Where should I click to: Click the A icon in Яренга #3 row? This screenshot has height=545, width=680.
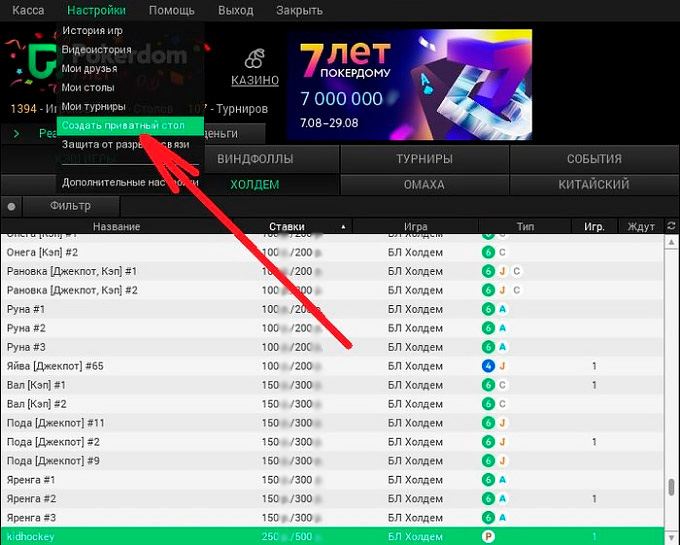pyautogui.click(x=503, y=518)
